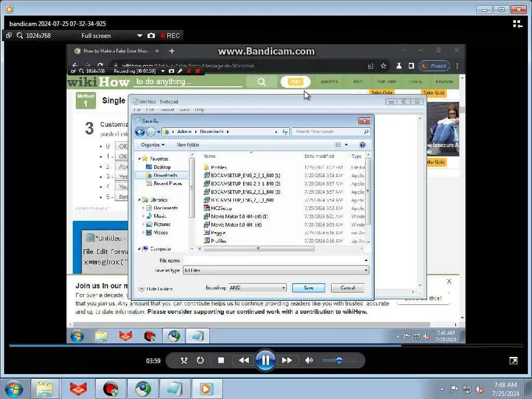Viewport: 532px width, 399px height.
Task: Select the Music library
Action: [156, 216]
